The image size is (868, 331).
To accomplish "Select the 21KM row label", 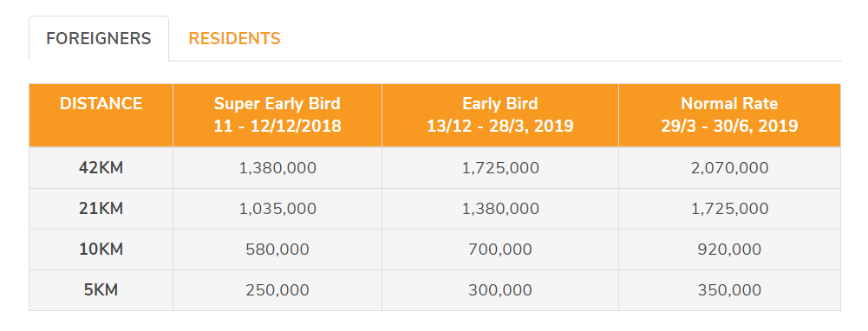I will [x=101, y=209].
